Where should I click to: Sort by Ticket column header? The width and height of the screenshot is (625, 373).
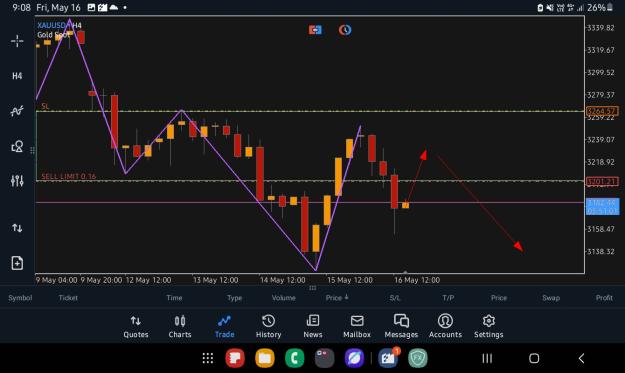[x=68, y=298]
